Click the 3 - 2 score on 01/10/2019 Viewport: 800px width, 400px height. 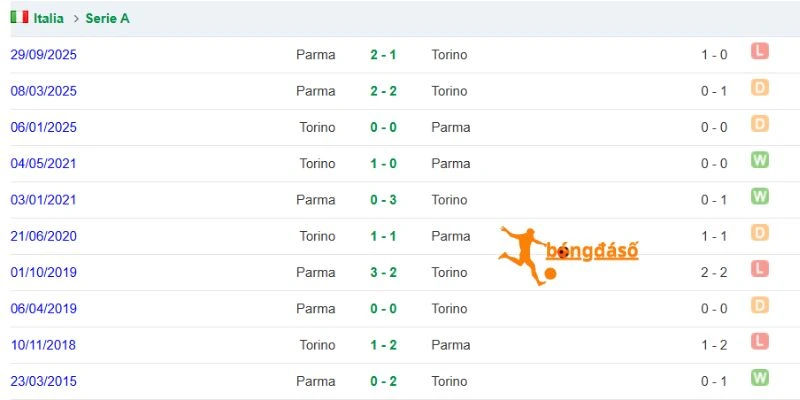383,272
